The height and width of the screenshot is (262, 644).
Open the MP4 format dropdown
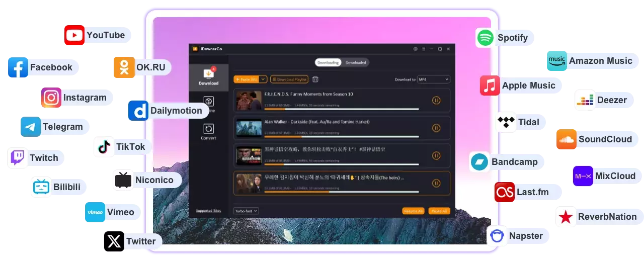(434, 79)
